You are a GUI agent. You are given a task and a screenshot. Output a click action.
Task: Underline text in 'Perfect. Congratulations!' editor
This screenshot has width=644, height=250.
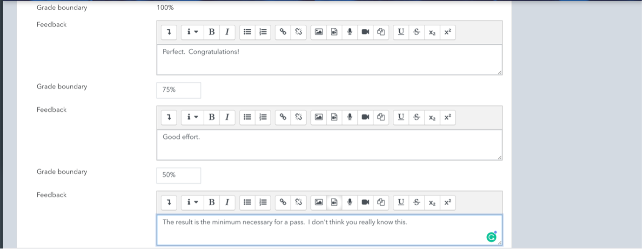point(401,32)
